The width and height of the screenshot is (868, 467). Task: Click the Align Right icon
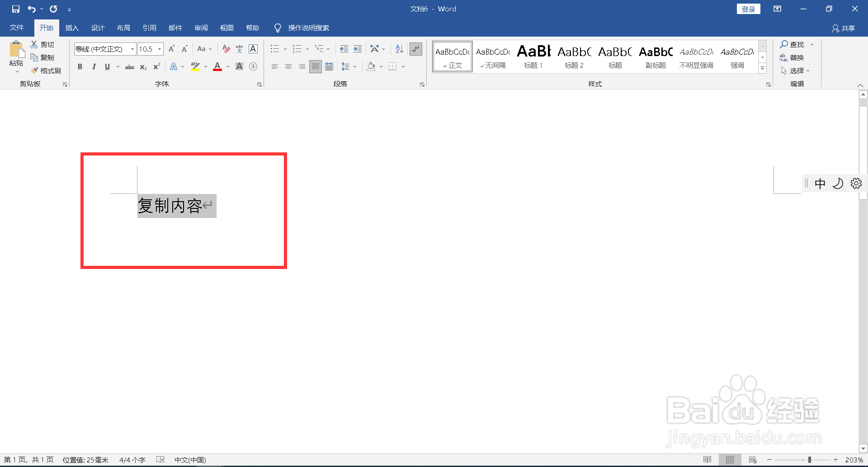click(x=302, y=66)
